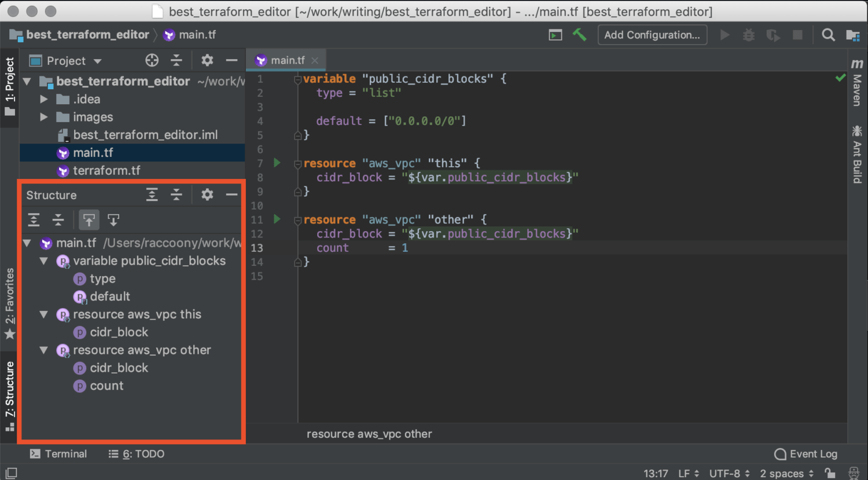Click the Add Configuration button

pyautogui.click(x=652, y=35)
